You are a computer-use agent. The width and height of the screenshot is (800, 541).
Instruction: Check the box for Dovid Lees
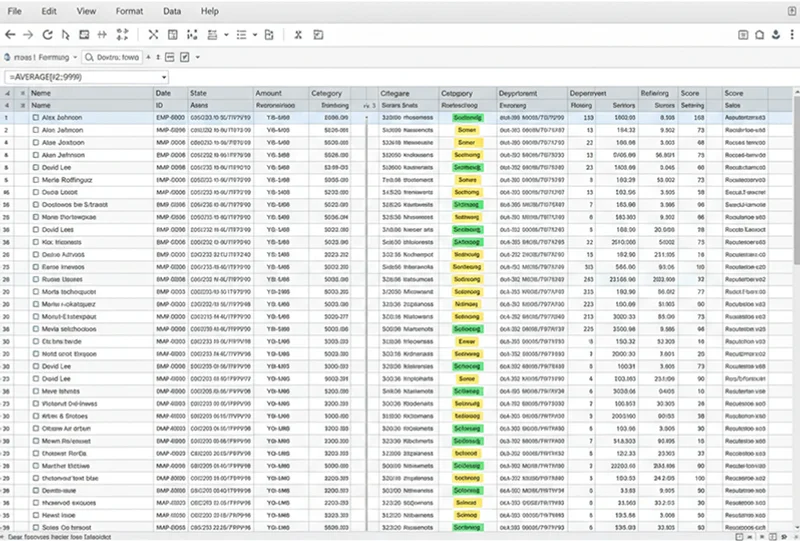tap(36, 230)
